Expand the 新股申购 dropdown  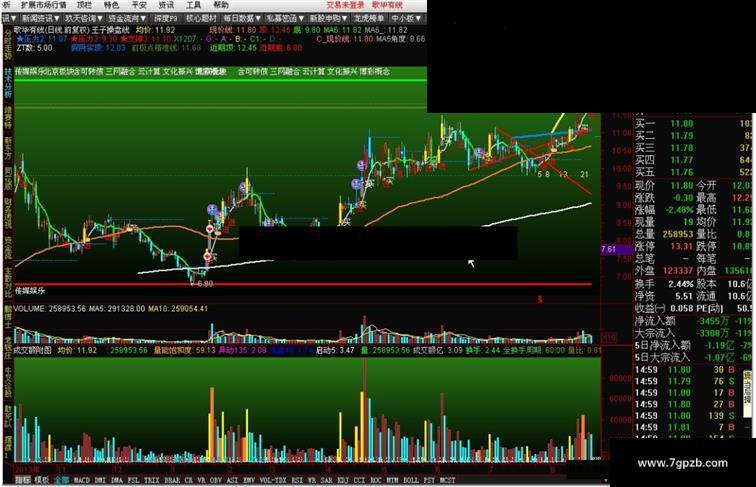pyautogui.click(x=328, y=18)
